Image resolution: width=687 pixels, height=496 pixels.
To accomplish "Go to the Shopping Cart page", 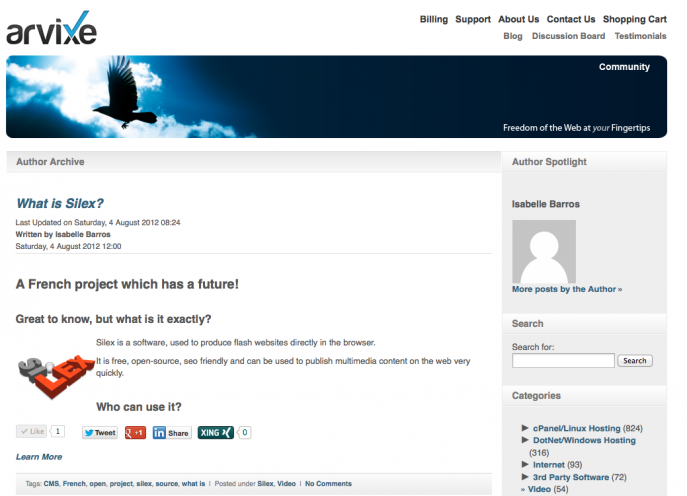I will [x=634, y=19].
